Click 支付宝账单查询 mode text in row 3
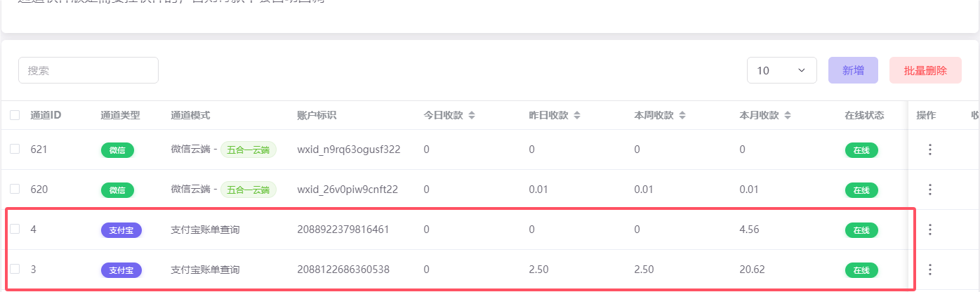Image resolution: width=980 pixels, height=292 pixels. click(206, 270)
